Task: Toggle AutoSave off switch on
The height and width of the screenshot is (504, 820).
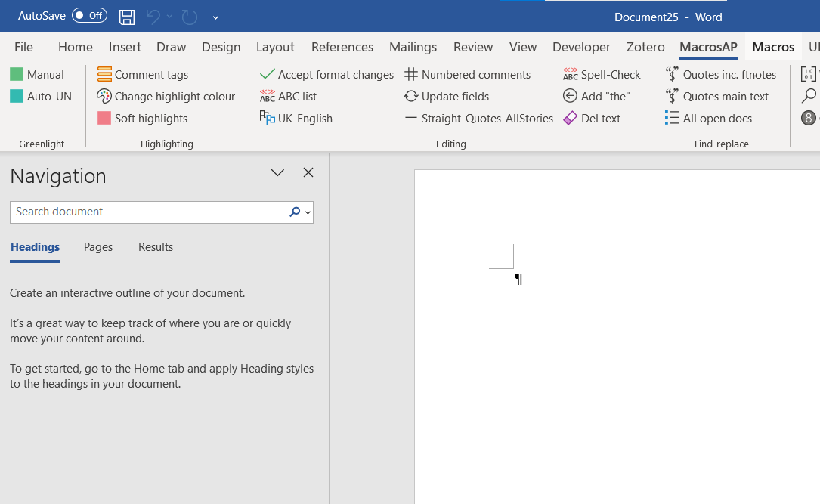Action: tap(89, 15)
